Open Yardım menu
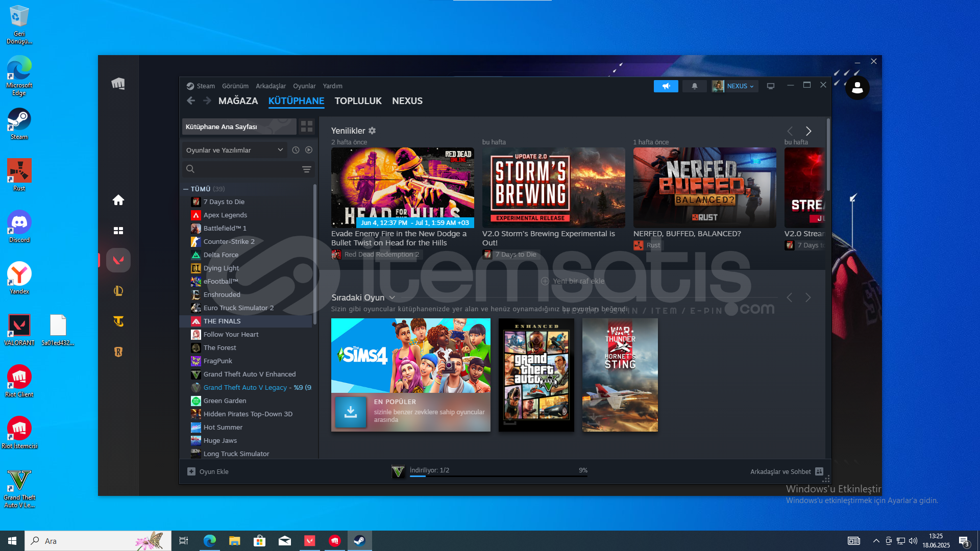This screenshot has height=551, width=980. [332, 86]
